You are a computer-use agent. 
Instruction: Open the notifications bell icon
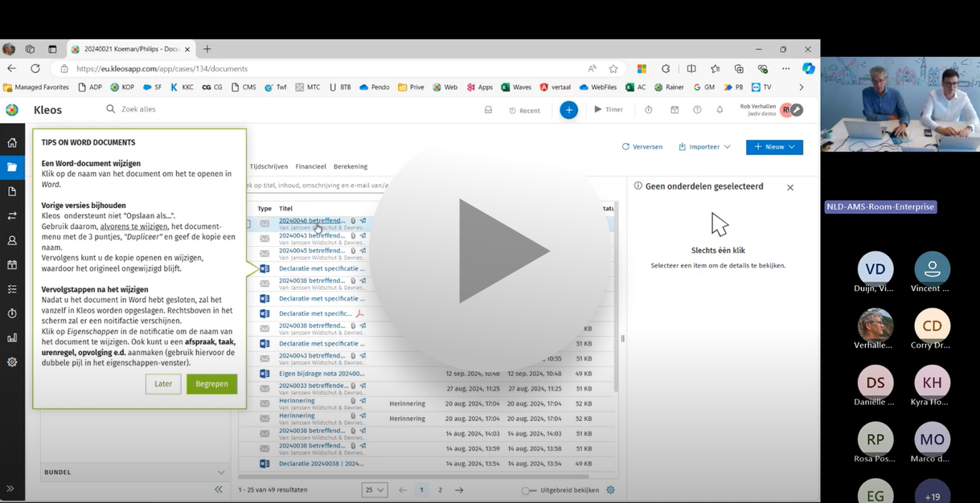tap(720, 110)
